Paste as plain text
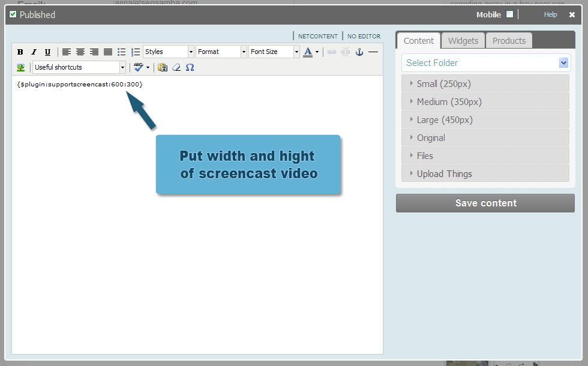Viewport: 588px width, 366px height. tap(163, 67)
